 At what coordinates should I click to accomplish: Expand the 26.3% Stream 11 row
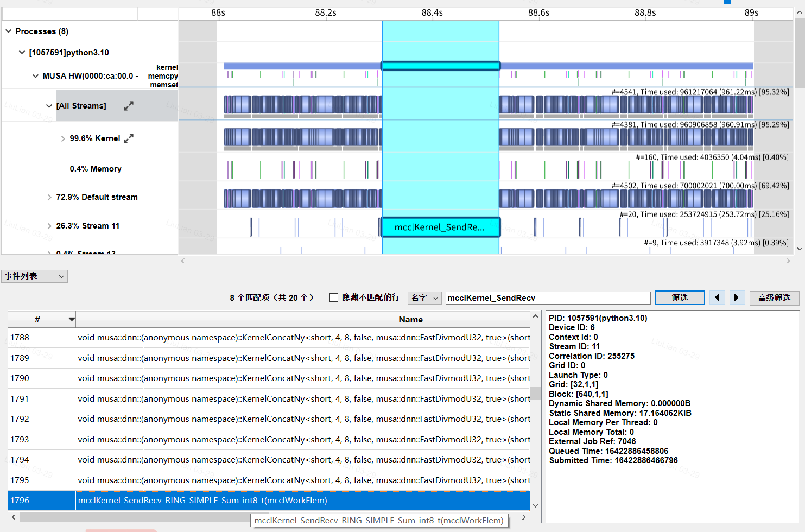(49, 226)
